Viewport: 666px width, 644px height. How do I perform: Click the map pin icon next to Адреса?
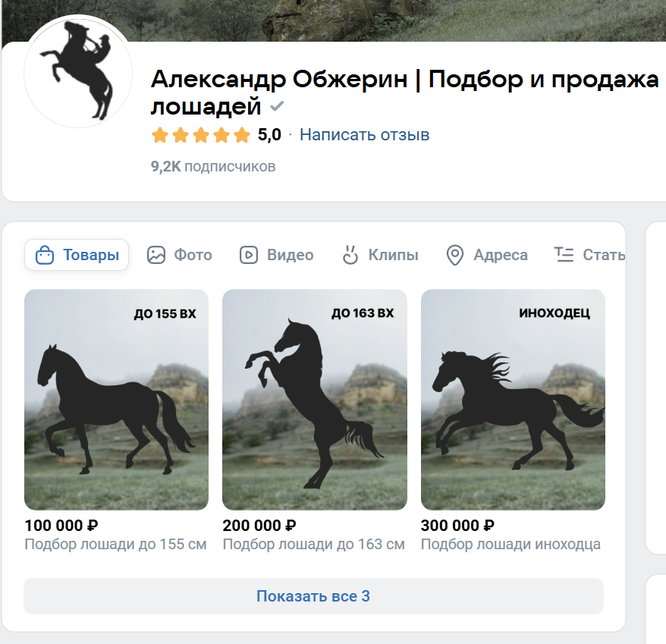tap(455, 255)
